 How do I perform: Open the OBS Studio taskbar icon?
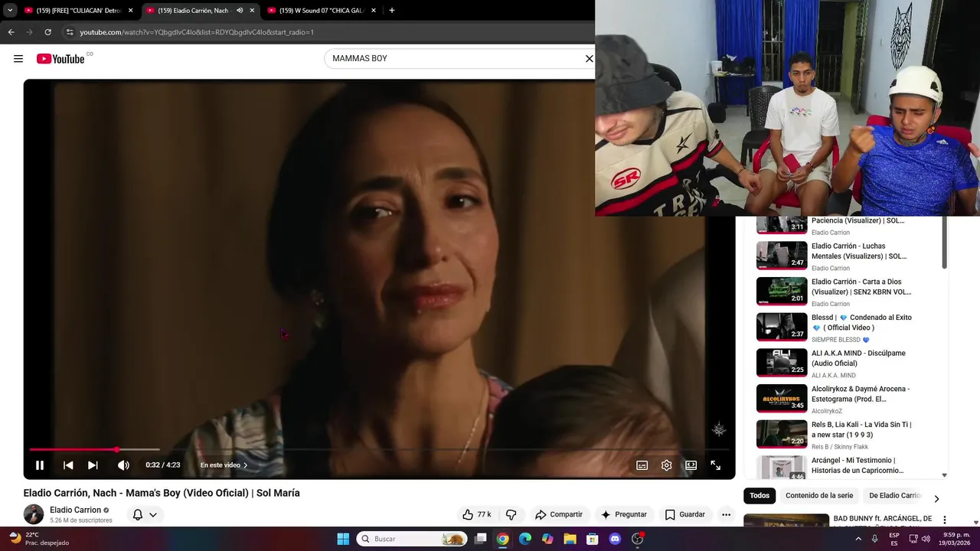[637, 539]
